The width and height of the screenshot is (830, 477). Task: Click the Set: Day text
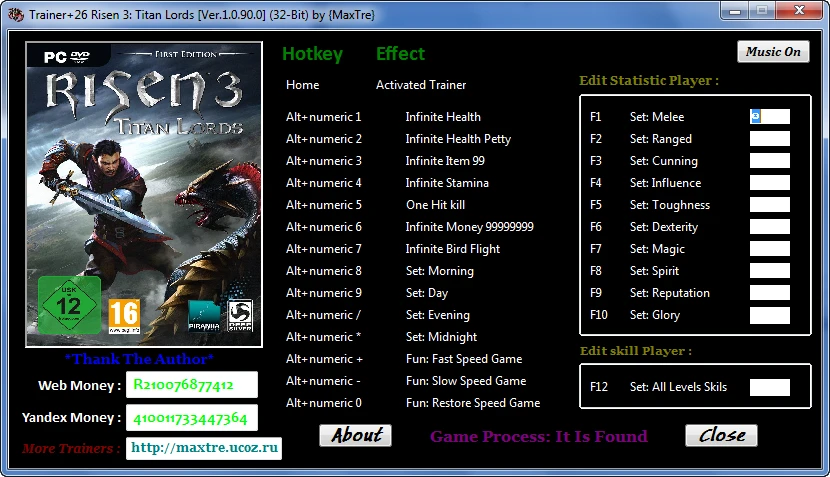[427, 293]
